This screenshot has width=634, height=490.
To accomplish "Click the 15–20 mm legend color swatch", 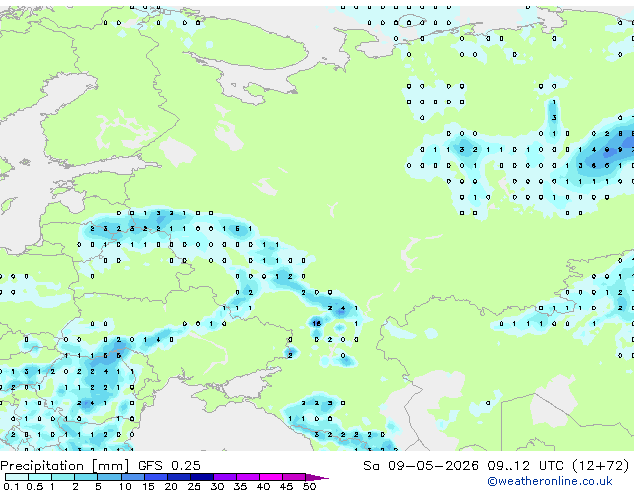I will 155,477.
